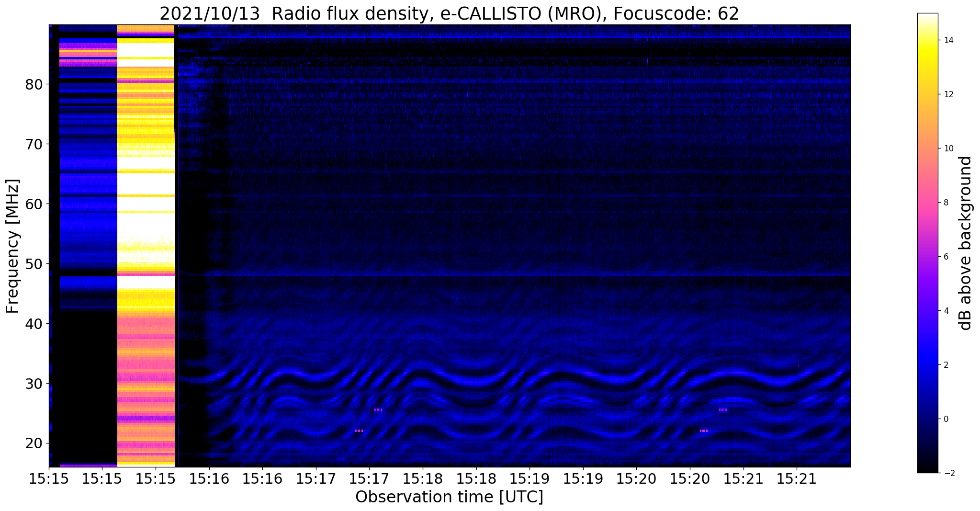Click the plot title text at top

[x=449, y=13]
